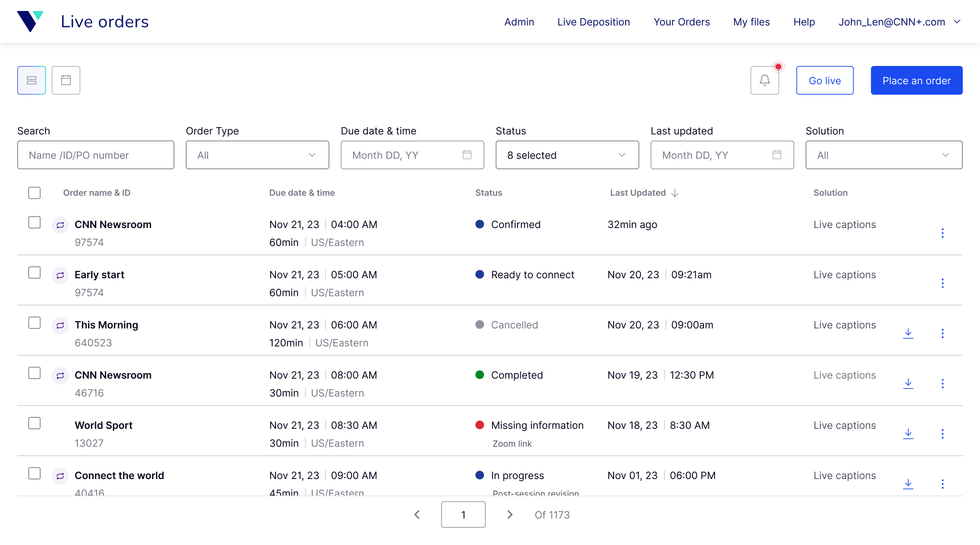Open more options for Connect the world

point(942,484)
